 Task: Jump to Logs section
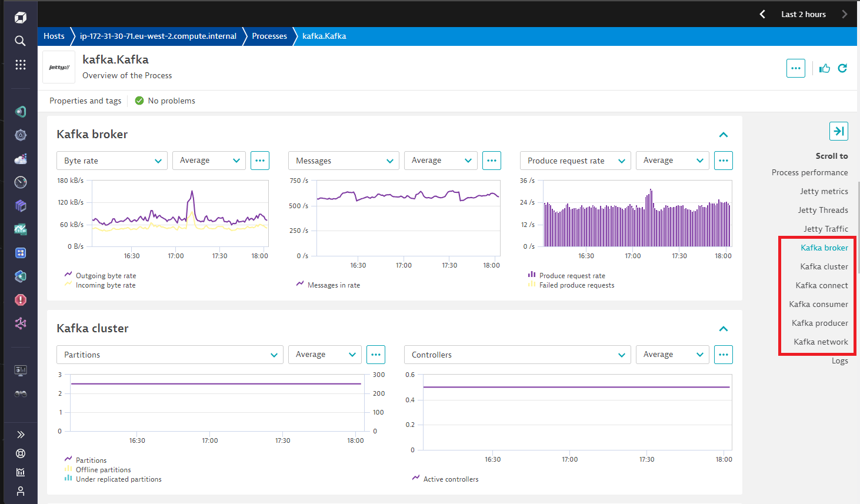coord(839,361)
